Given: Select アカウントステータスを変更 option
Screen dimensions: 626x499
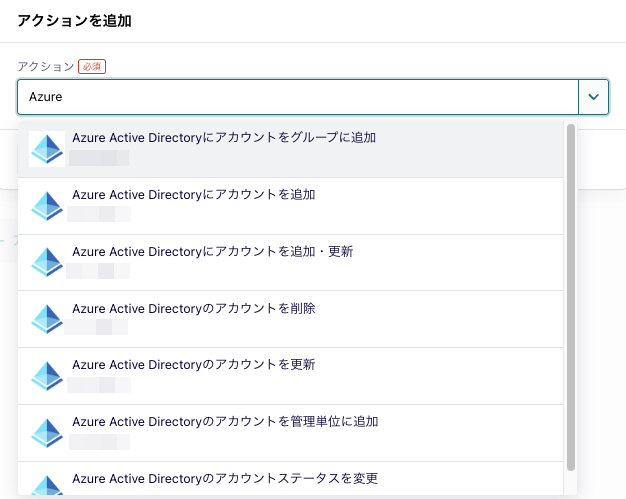Looking at the screenshot, I should click(291, 478).
